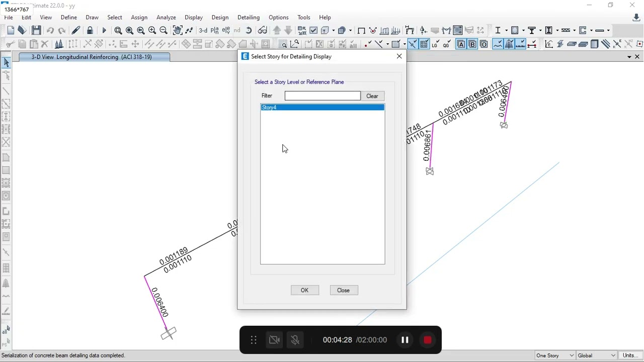Click the Save model floppy icon
The image size is (644, 362).
pyautogui.click(x=36, y=31)
